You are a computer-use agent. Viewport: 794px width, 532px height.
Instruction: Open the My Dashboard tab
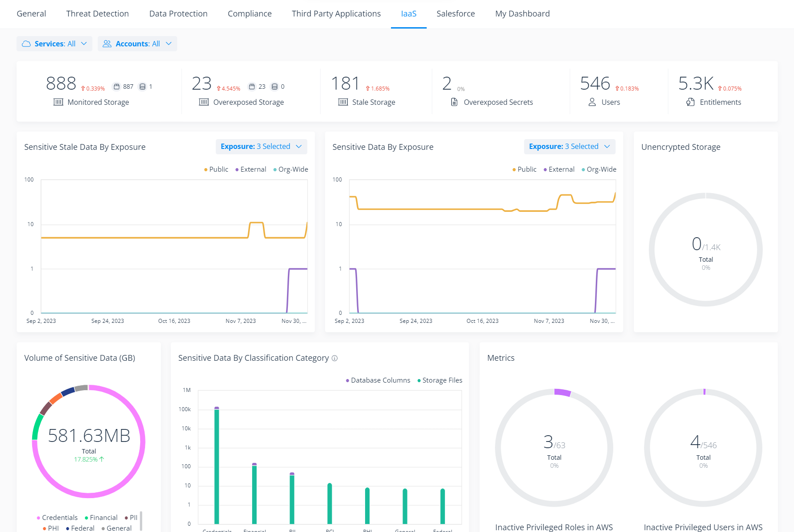click(x=522, y=13)
